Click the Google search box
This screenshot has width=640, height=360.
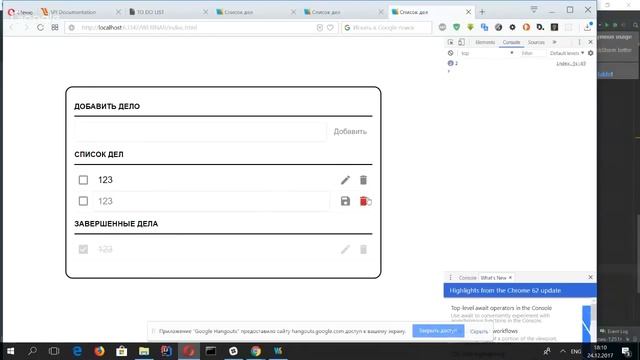click(x=386, y=27)
